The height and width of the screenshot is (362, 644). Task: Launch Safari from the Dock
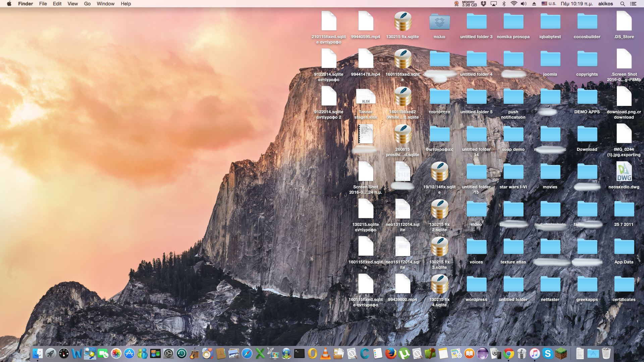click(247, 353)
